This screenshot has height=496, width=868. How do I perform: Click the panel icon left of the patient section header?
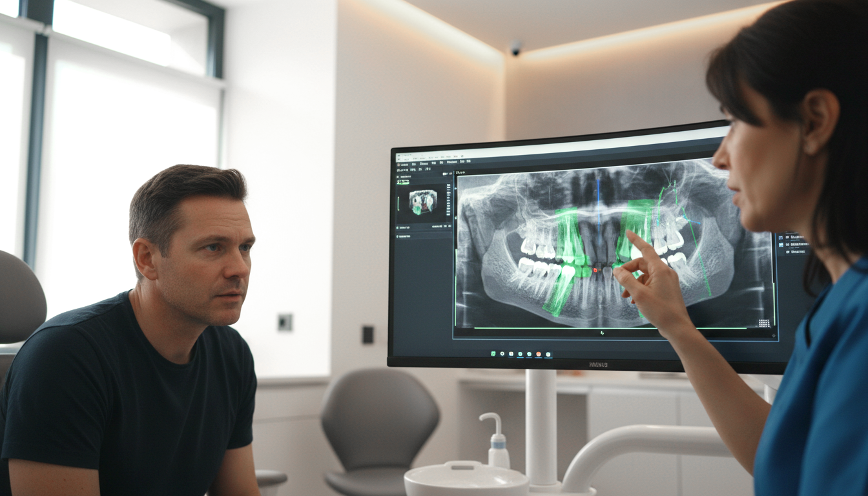pos(398,177)
